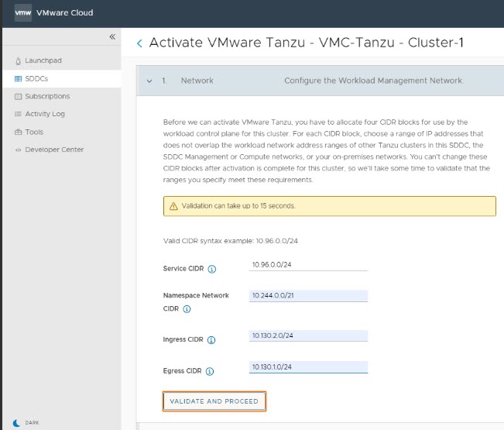Click the Activate VMware Tanzu page heading

tap(307, 43)
